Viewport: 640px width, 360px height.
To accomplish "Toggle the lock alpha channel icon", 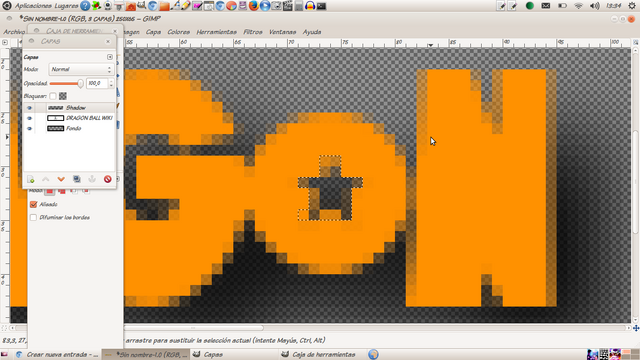I will pos(63,96).
